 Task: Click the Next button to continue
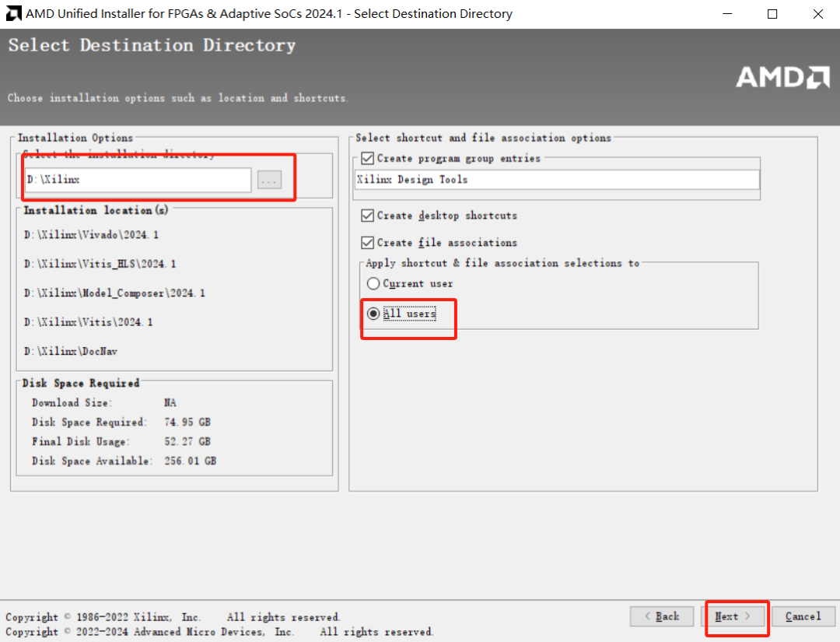click(x=731, y=616)
